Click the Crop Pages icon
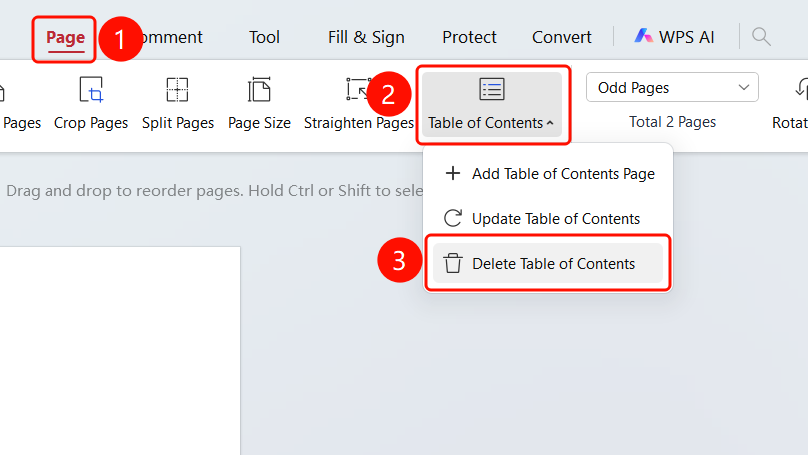The width and height of the screenshot is (808, 455). [91, 90]
